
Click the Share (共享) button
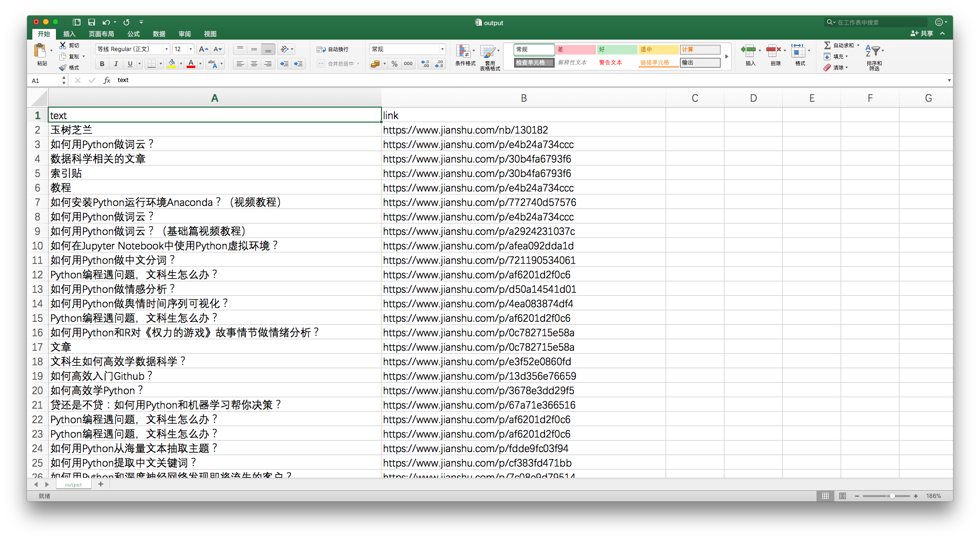click(x=922, y=33)
